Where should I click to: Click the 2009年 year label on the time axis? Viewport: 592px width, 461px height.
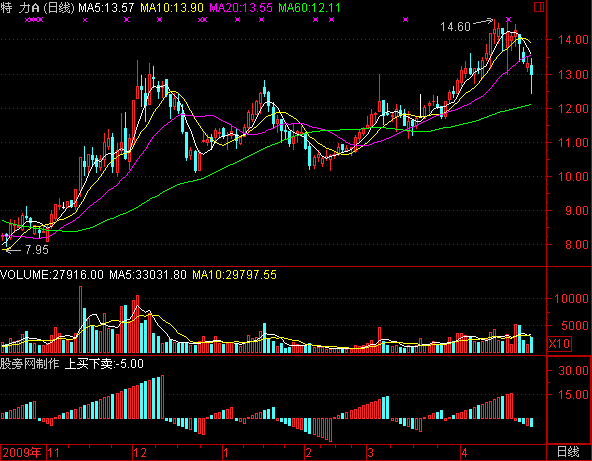(x=23, y=452)
